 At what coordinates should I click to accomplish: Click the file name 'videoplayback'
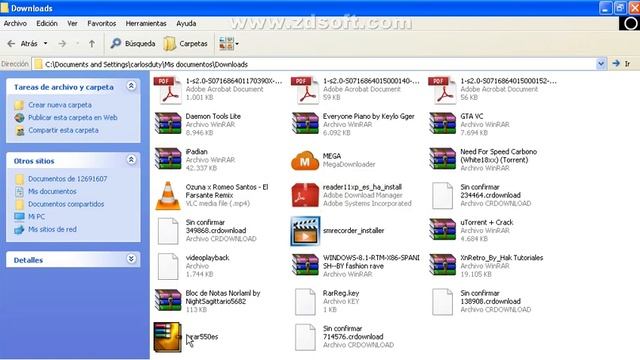(x=207, y=258)
